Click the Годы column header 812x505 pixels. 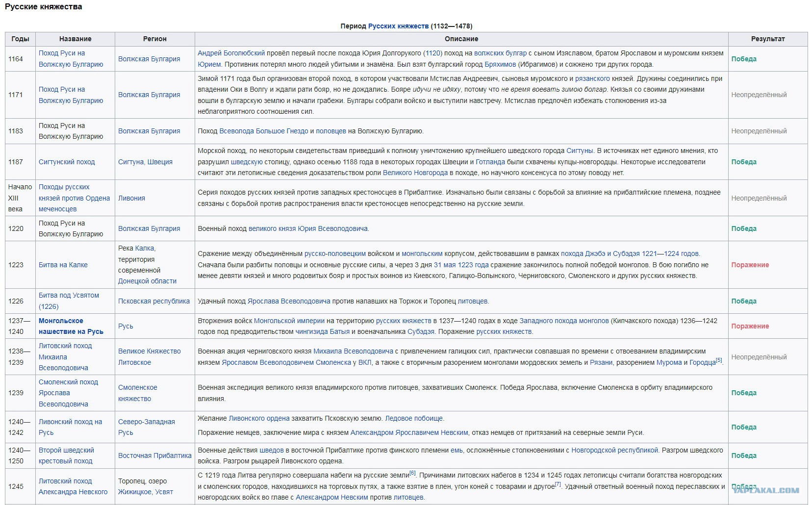(20, 39)
